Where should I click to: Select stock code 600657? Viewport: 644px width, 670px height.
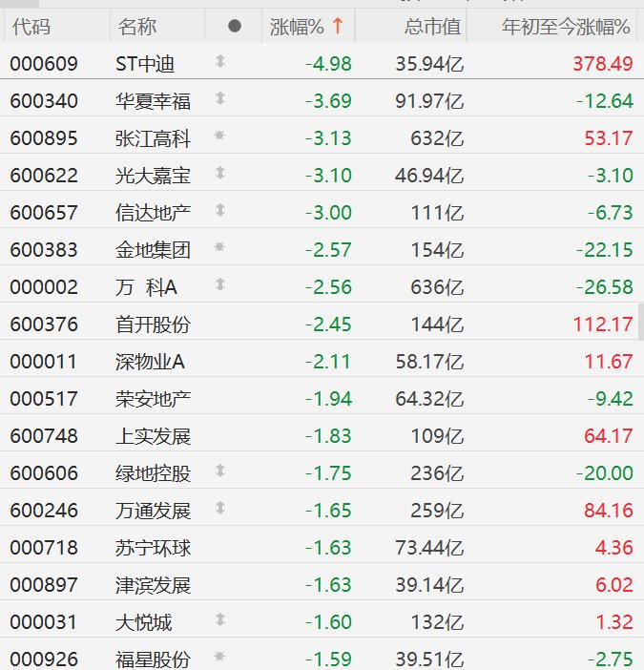44,213
